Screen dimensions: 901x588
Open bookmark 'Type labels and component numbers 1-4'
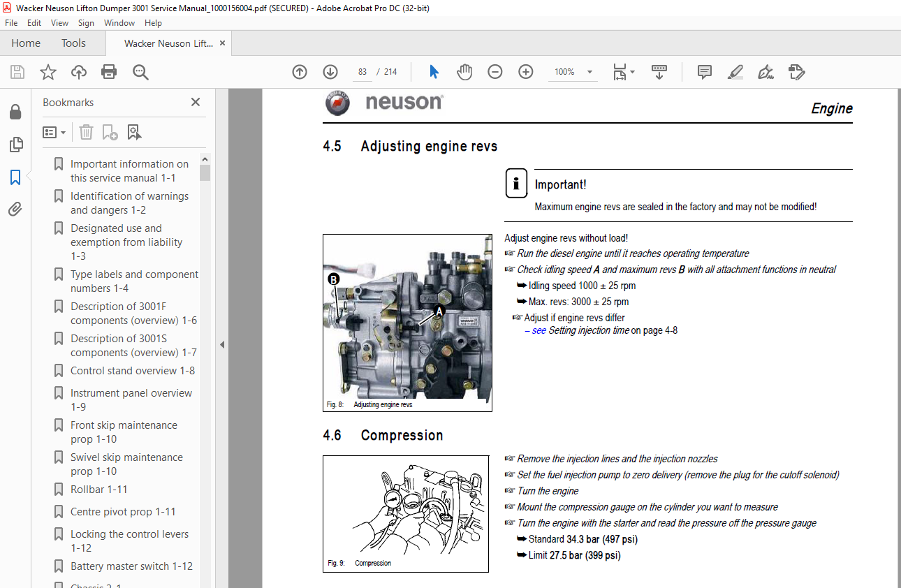[x=134, y=281]
